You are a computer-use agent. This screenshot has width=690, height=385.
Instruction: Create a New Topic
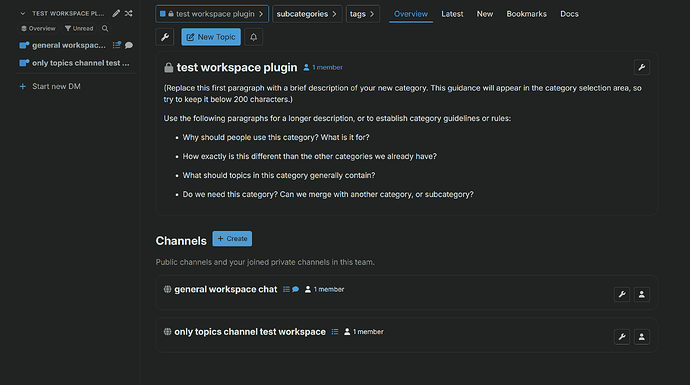(211, 37)
